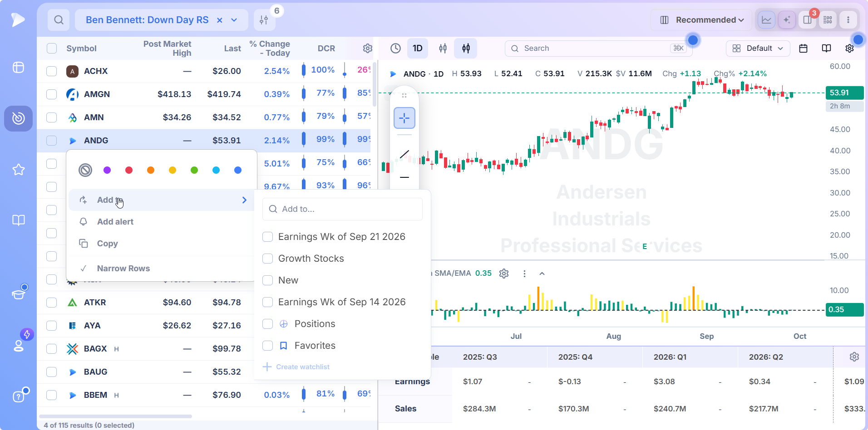Sort by the DCR column header
Viewport: 868px width, 430px height.
click(326, 48)
